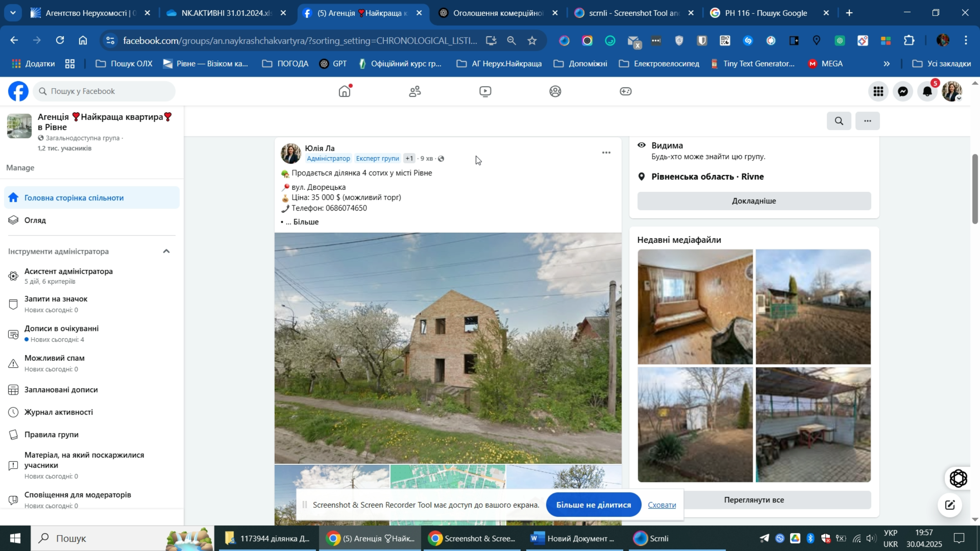Open the post's three-dot options menu
980x551 pixels.
click(x=606, y=153)
